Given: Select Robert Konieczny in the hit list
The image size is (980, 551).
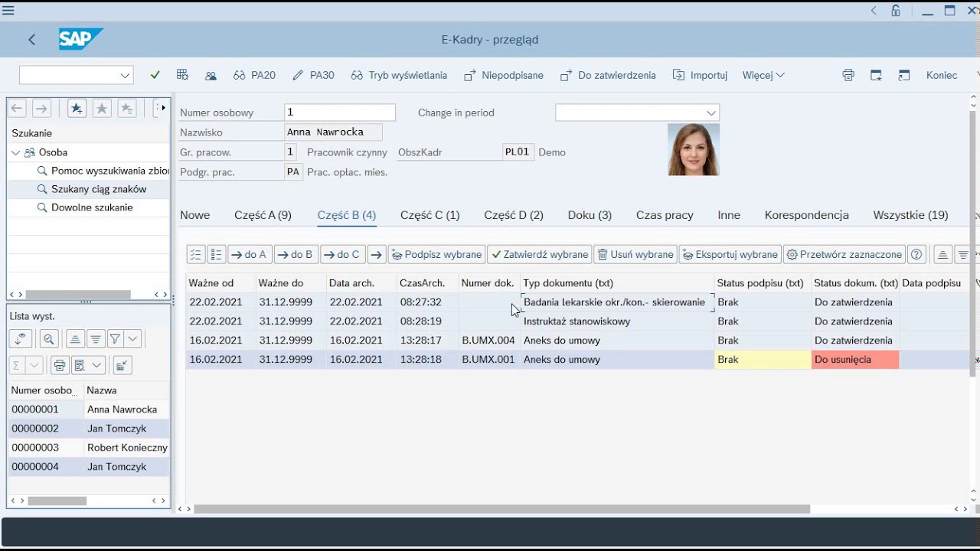Looking at the screenshot, I should coord(127,448).
